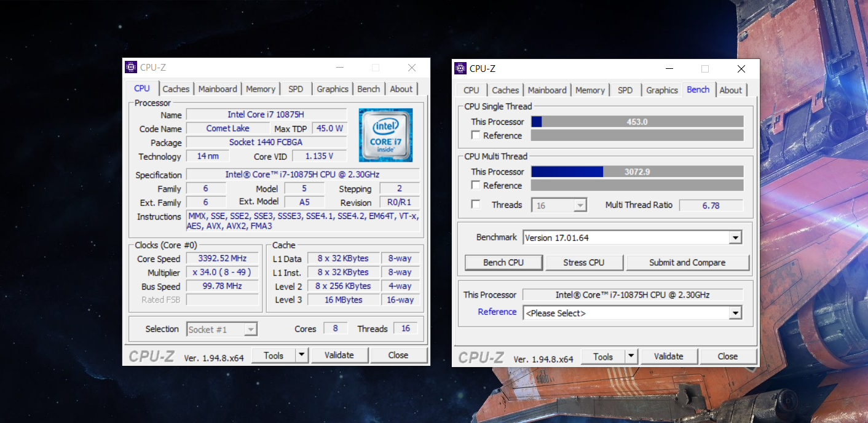Screen dimensions: 868x423
Task: Click the Core VID value "1.135 V"
Action: 319,156
